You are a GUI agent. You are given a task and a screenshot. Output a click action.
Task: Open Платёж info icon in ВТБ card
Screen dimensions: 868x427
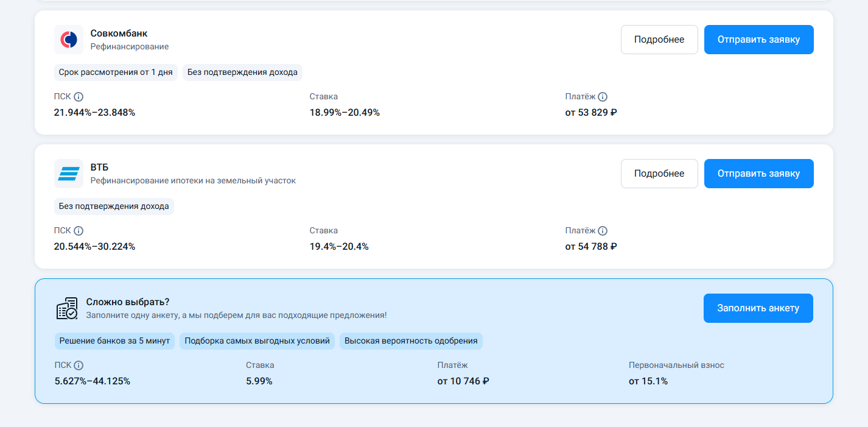coord(603,230)
